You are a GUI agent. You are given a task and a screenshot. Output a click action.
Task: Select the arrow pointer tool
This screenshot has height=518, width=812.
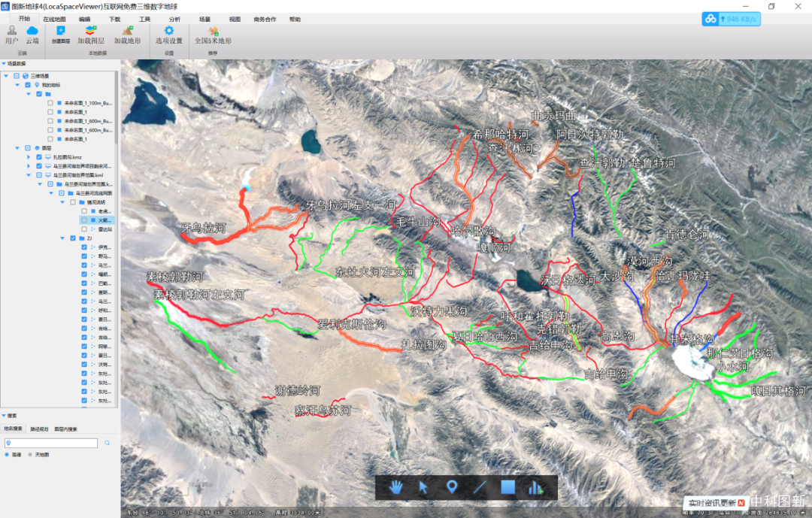(423, 487)
